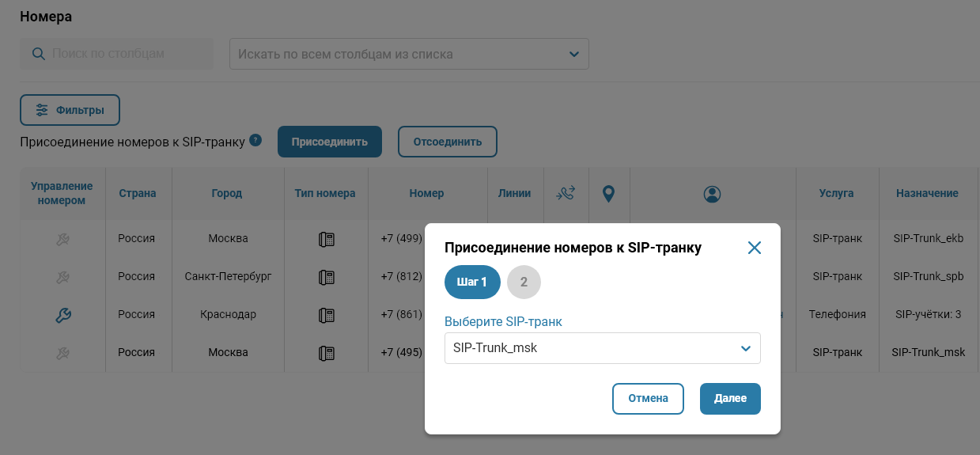The height and width of the screenshot is (455, 980).
Task: Sort by the Город column header
Action: (x=226, y=193)
